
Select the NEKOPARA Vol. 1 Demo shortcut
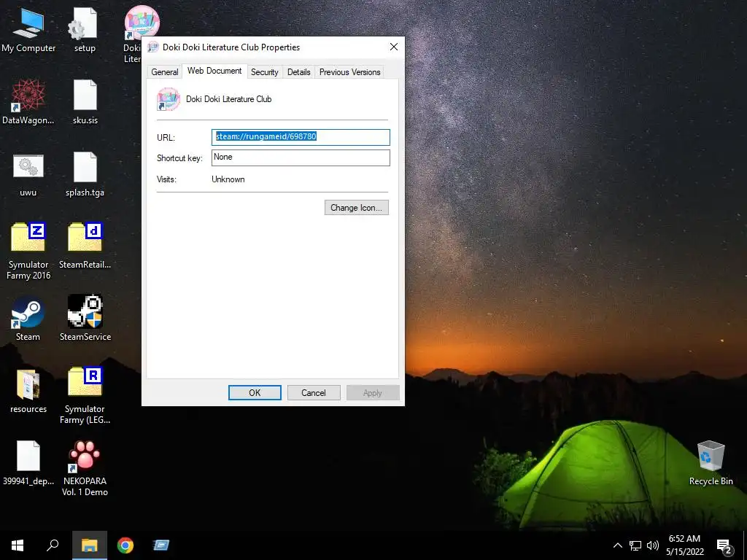click(x=85, y=467)
